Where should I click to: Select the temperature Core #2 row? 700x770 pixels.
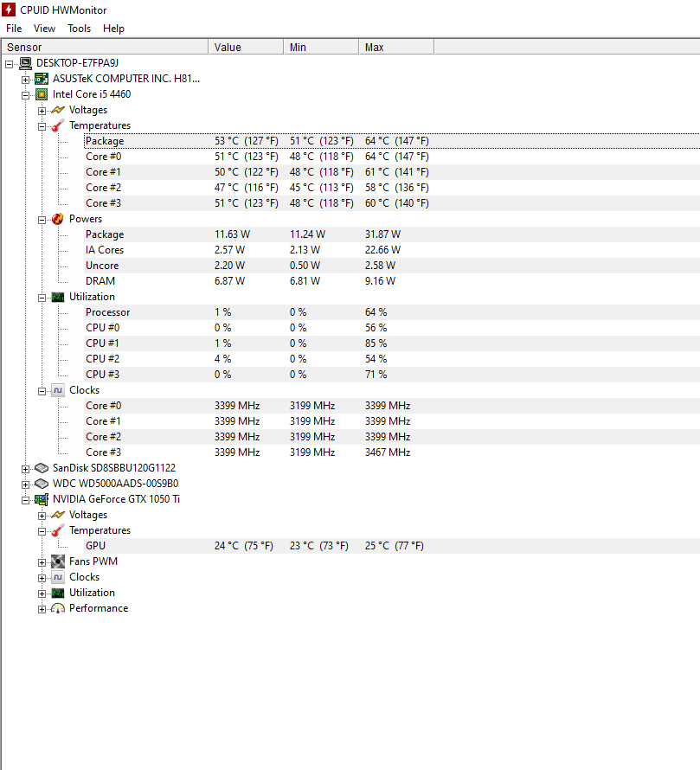(391, 188)
